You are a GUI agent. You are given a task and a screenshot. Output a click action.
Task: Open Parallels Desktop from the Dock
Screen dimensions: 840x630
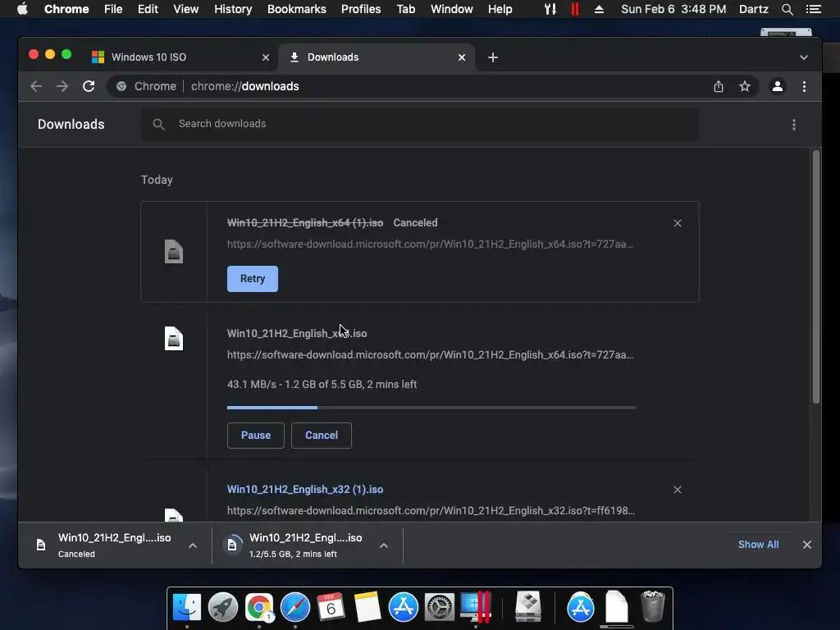point(475,607)
